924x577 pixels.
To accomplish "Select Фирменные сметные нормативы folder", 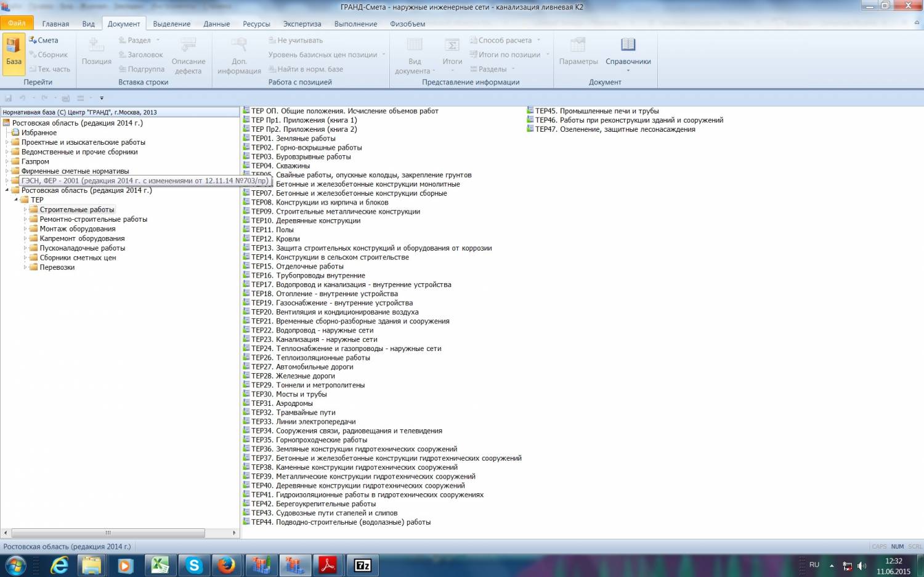I will [75, 171].
